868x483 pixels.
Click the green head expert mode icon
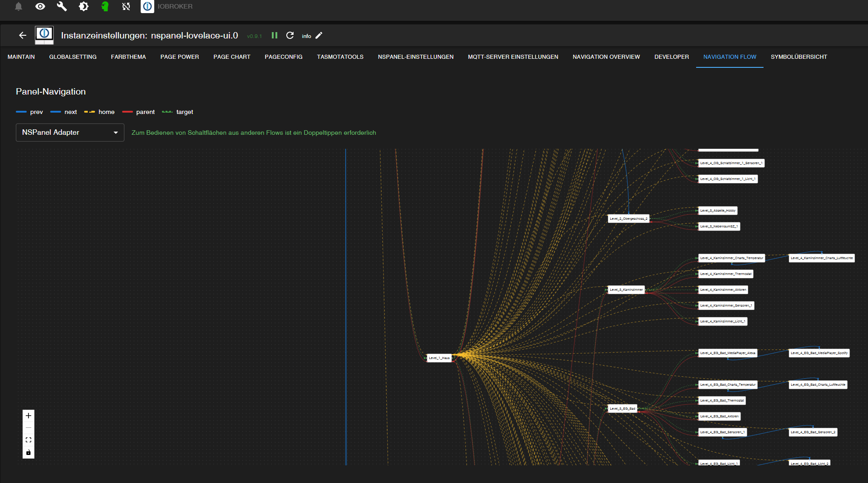(x=105, y=6)
